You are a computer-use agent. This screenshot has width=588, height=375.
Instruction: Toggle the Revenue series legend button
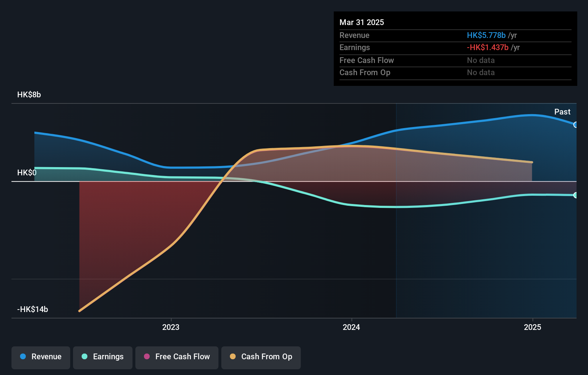click(x=41, y=357)
